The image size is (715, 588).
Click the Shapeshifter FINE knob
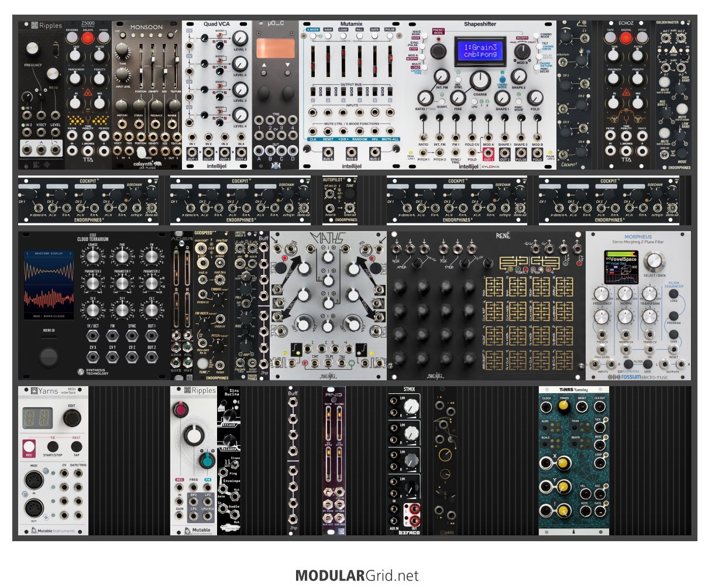tap(458, 97)
